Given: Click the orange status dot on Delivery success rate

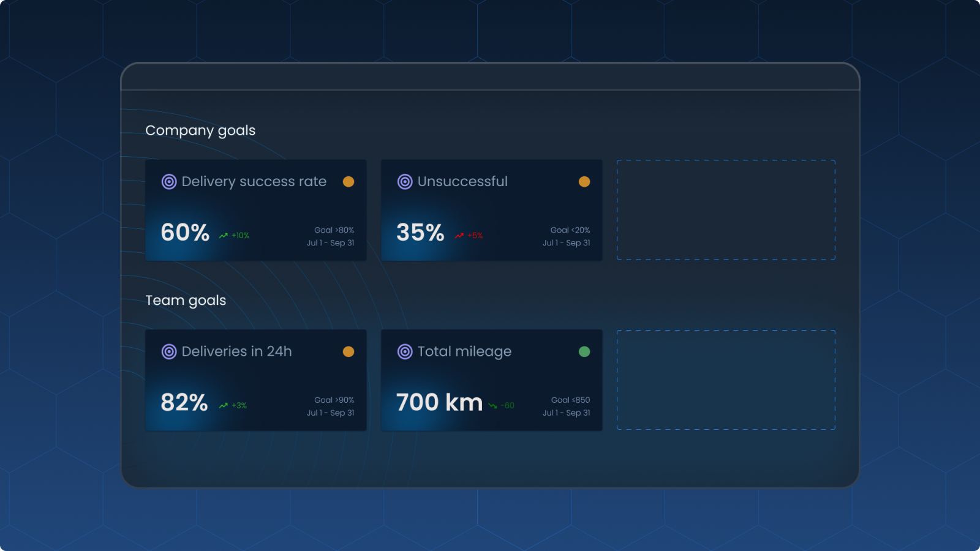Looking at the screenshot, I should [x=349, y=182].
